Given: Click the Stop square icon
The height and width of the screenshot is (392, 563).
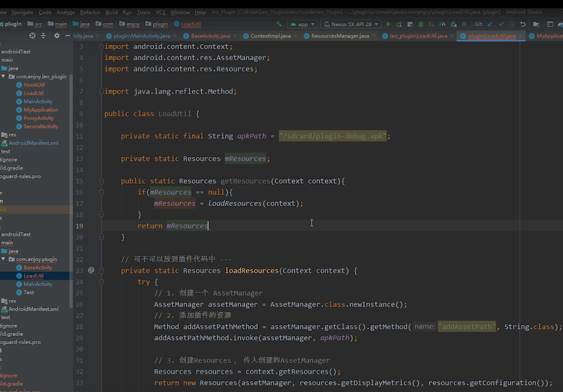Looking at the screenshot, I should 464,24.
